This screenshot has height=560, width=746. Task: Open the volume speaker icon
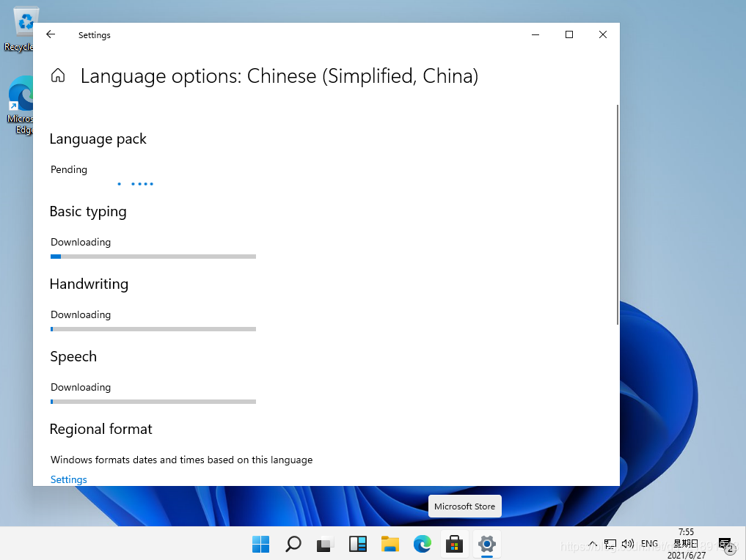pyautogui.click(x=627, y=544)
